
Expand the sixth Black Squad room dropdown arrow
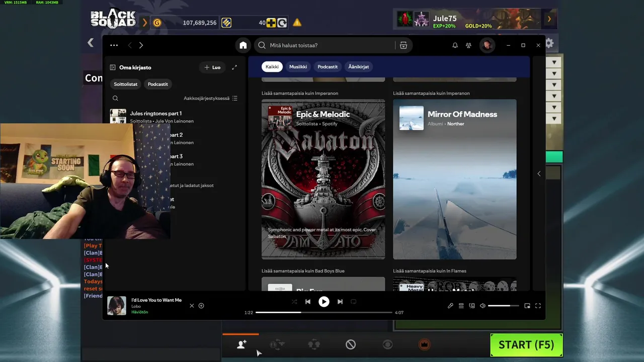click(554, 119)
